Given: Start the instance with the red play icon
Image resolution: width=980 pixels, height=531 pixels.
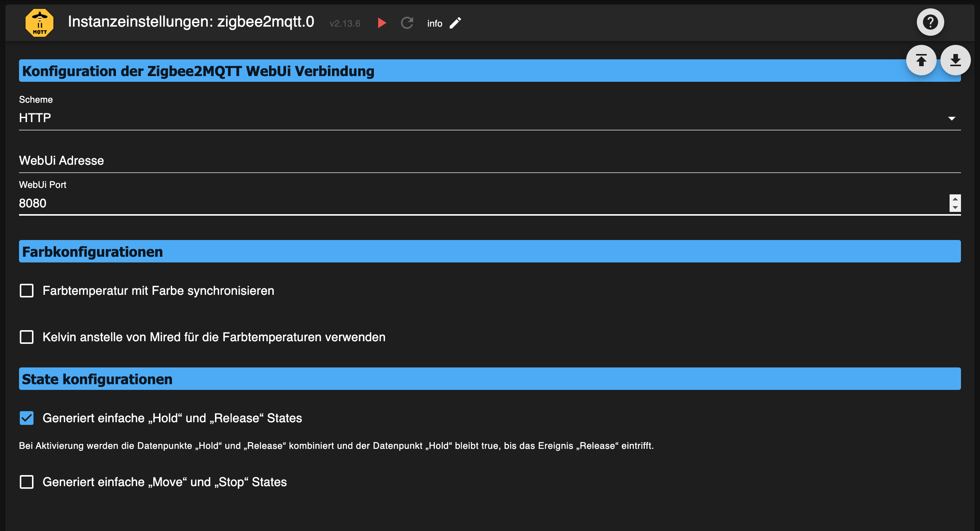Looking at the screenshot, I should (382, 23).
